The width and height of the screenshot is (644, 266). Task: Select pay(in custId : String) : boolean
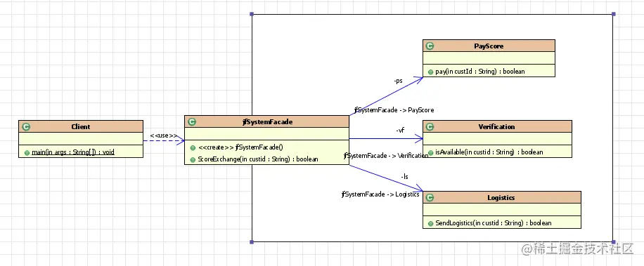(480, 72)
